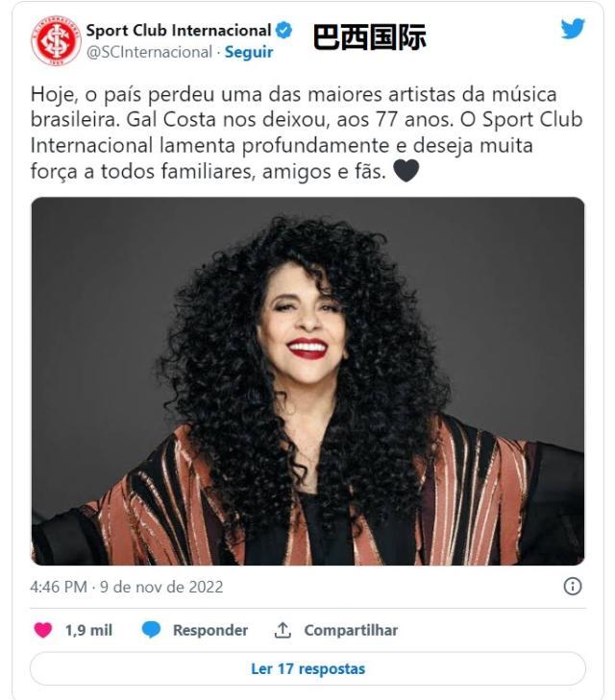Click the @SCInternacional handle
Viewport: 615px width, 700px height.
coord(149,52)
